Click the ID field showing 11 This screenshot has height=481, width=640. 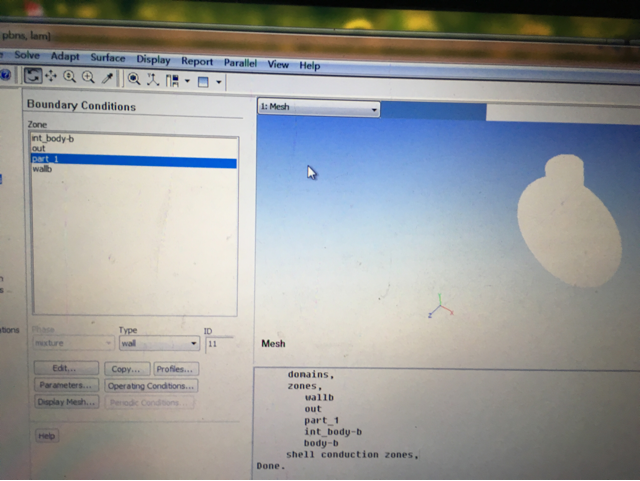(x=219, y=344)
